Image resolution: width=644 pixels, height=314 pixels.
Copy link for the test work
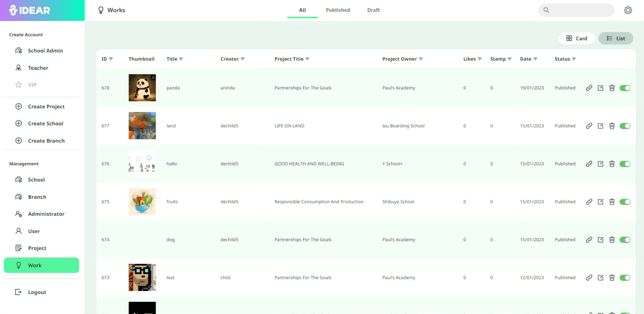[589, 277]
